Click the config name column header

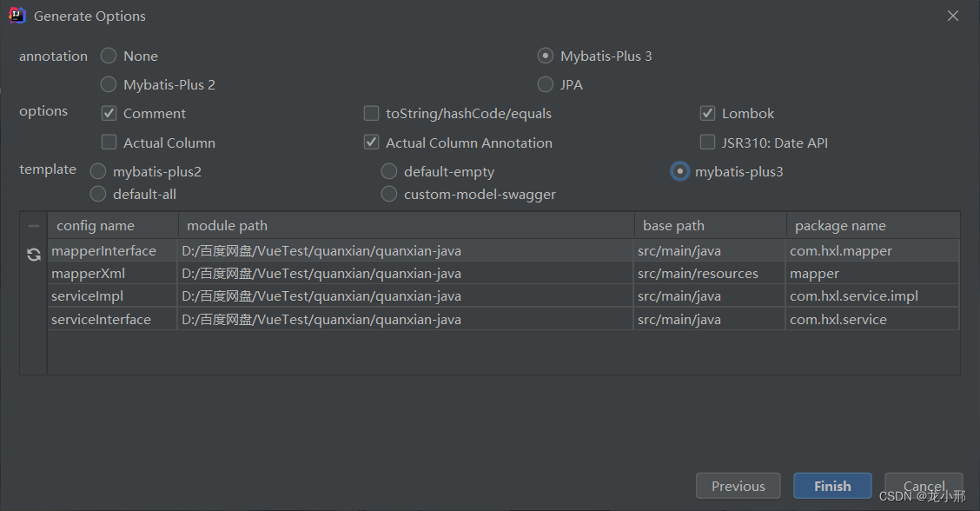click(112, 226)
